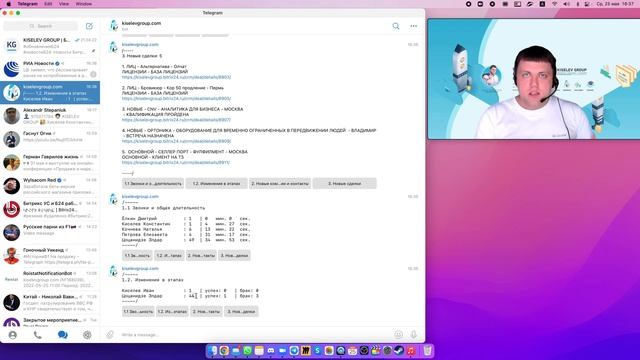Open Zoom from the Dock
Screen dimensions: 640x360
click(x=282, y=351)
